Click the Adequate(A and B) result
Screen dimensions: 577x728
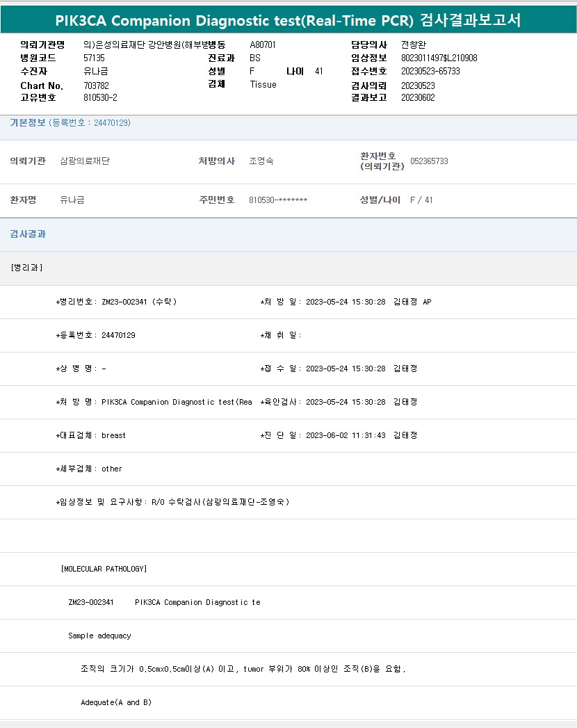(x=116, y=702)
